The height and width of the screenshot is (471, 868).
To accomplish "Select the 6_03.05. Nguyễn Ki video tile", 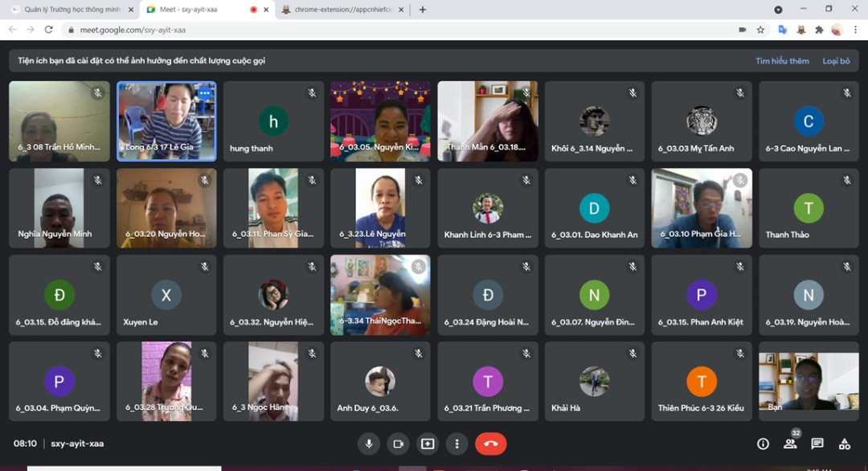I will (x=380, y=121).
